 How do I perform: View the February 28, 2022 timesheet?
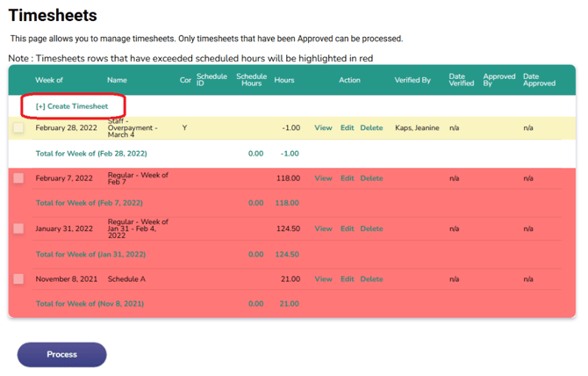point(323,128)
